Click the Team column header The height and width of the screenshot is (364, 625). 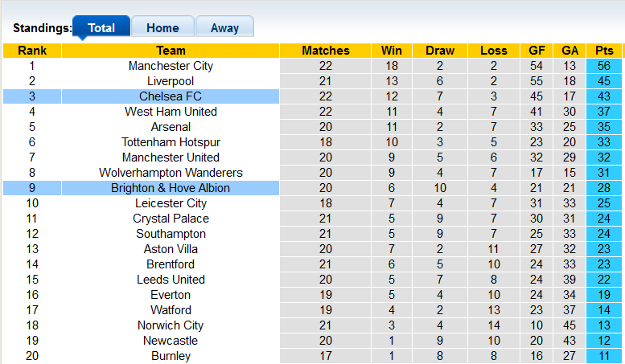pyautogui.click(x=171, y=51)
